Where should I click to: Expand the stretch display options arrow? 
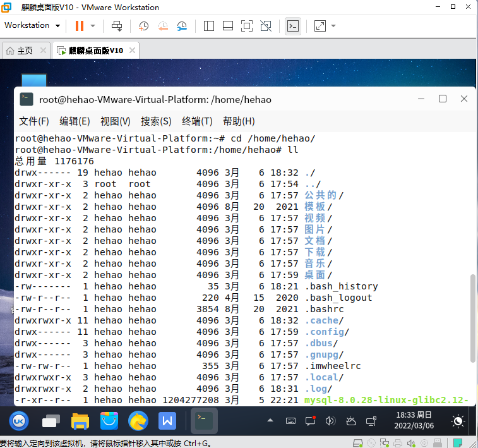pos(333,26)
